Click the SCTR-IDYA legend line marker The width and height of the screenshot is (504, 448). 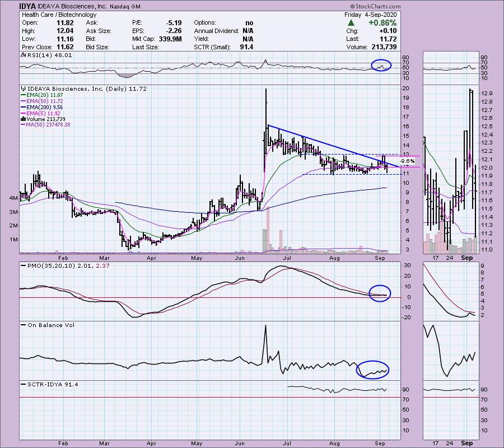tap(23, 384)
